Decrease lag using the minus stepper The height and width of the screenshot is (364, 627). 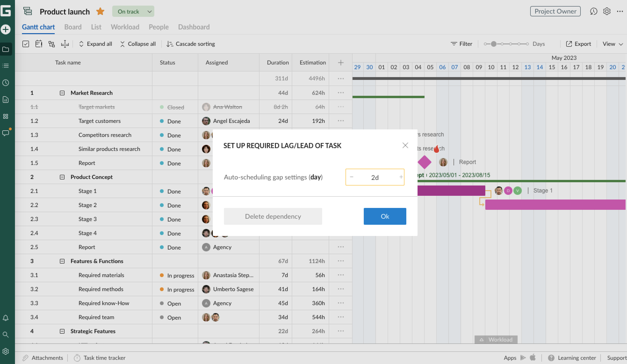click(352, 177)
